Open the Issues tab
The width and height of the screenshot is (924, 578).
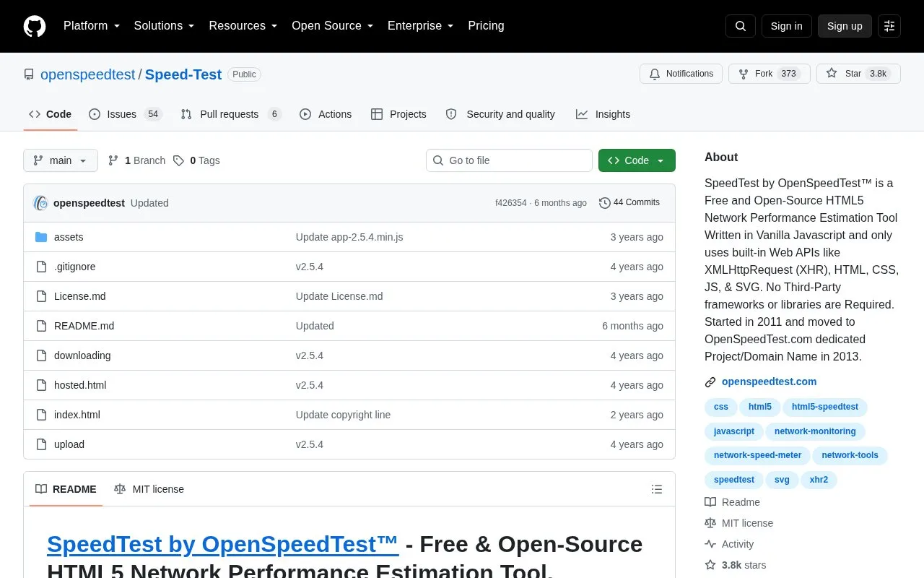point(126,114)
